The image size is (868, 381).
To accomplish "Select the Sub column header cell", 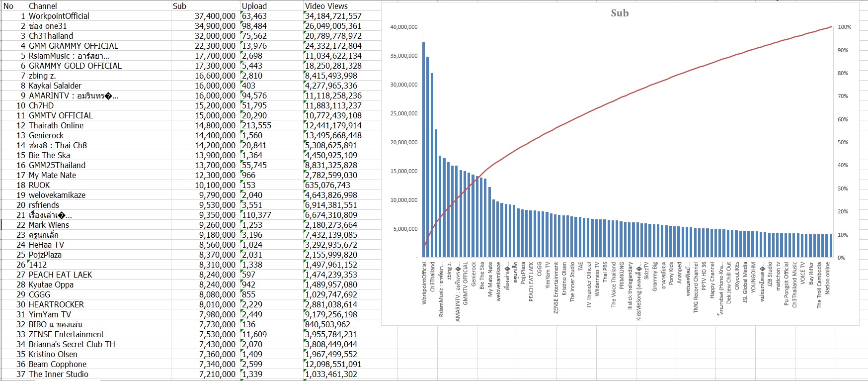I will [x=205, y=6].
